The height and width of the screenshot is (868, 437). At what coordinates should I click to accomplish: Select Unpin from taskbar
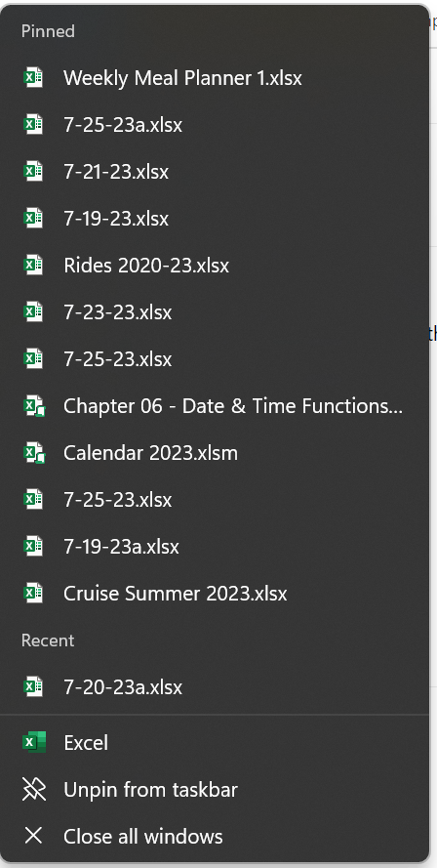215,789
